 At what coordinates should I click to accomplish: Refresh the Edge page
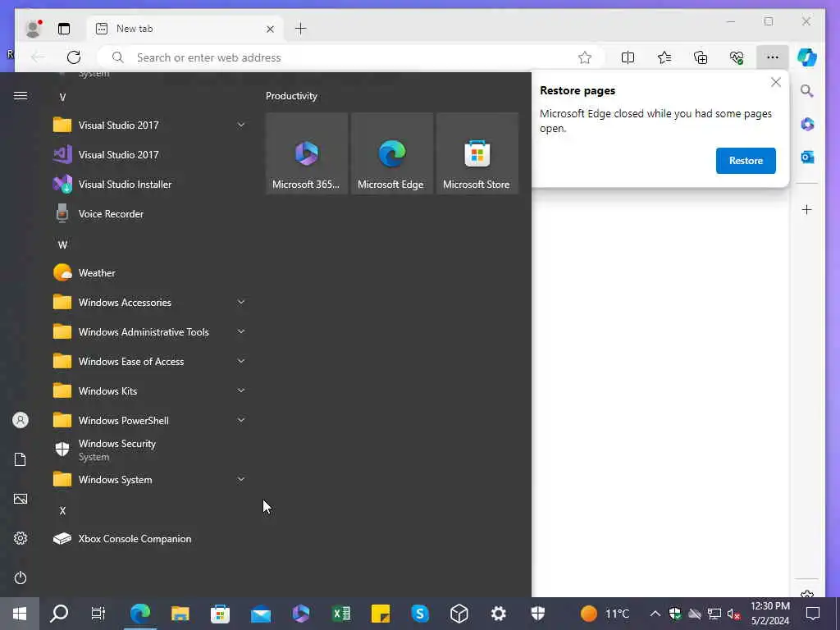coord(73,57)
